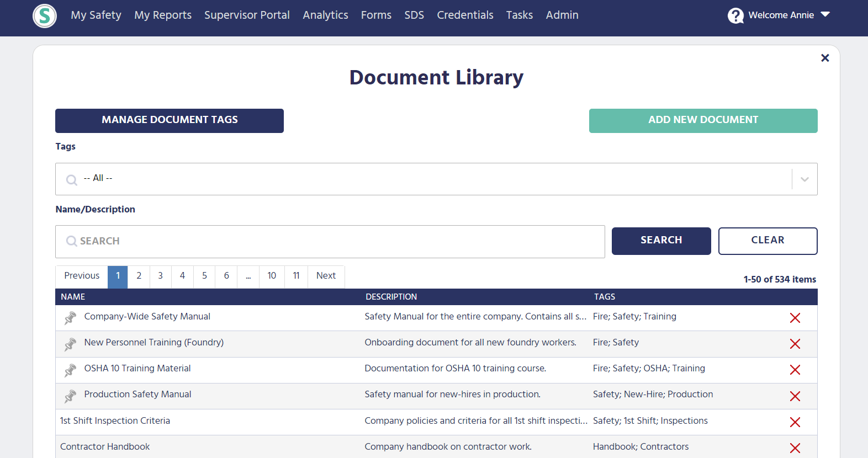Open New Personnel Training (Foundry) document
Image resolution: width=868 pixels, height=458 pixels.
click(x=154, y=343)
